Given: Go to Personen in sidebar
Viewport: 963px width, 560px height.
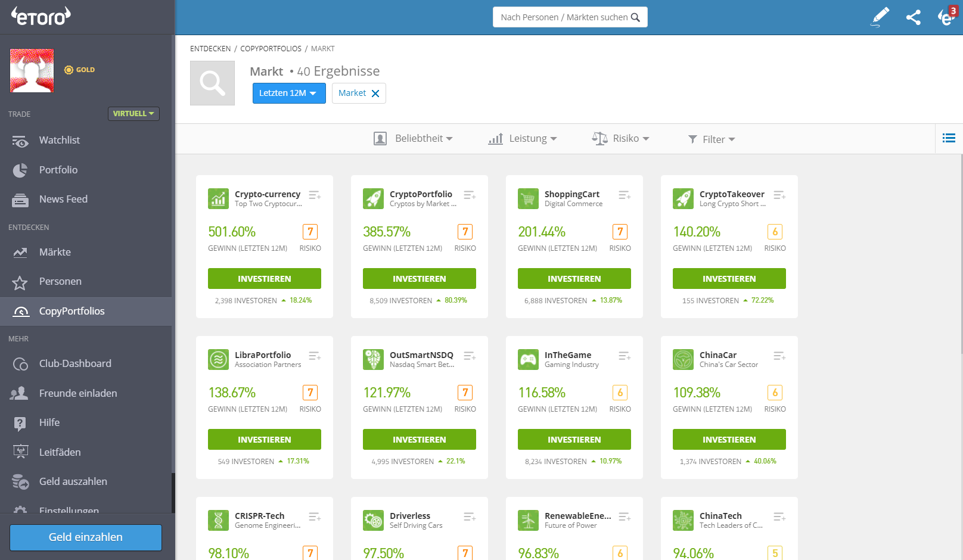Looking at the screenshot, I should pyautogui.click(x=86, y=281).
